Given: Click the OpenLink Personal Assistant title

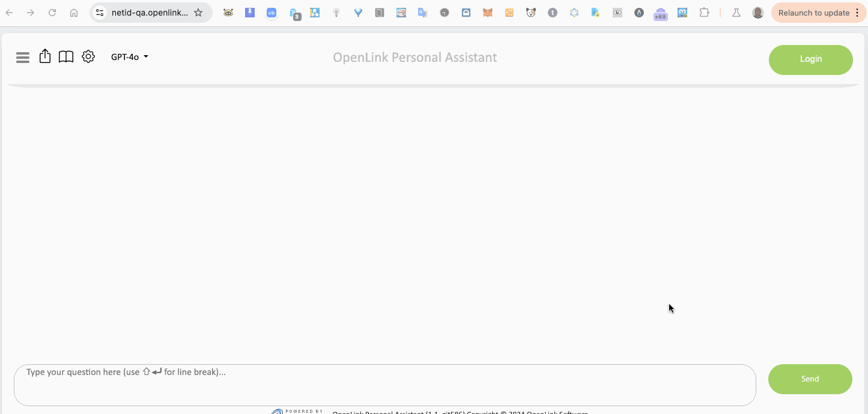Looking at the screenshot, I should pos(415,58).
